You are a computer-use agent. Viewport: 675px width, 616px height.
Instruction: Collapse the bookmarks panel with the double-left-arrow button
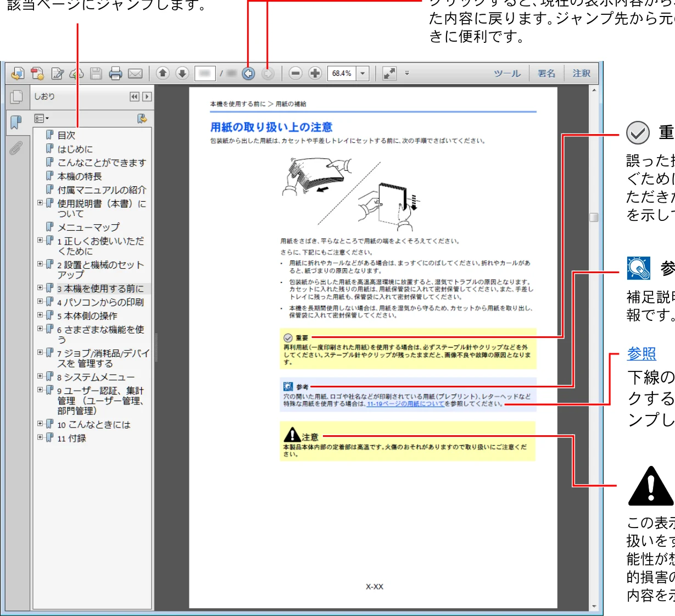(135, 97)
